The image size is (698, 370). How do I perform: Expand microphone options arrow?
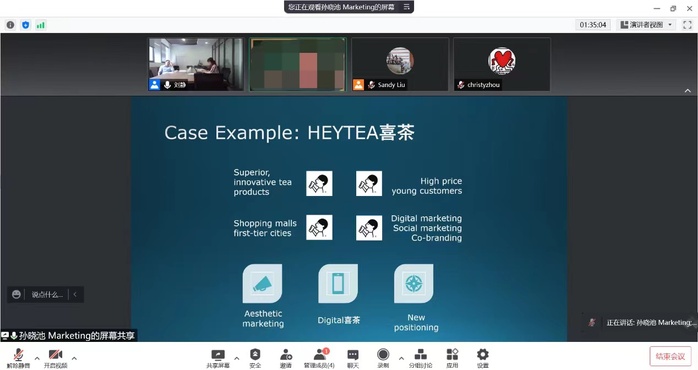tap(37, 358)
